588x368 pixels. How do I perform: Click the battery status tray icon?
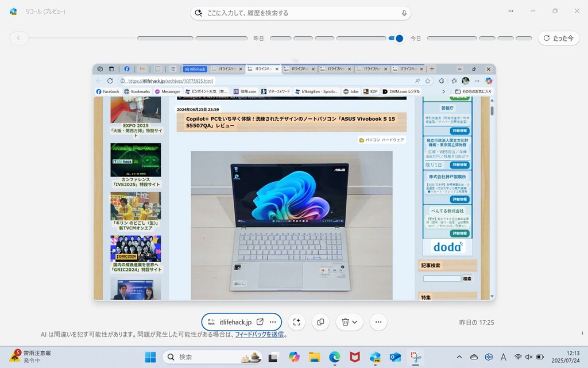(x=540, y=356)
